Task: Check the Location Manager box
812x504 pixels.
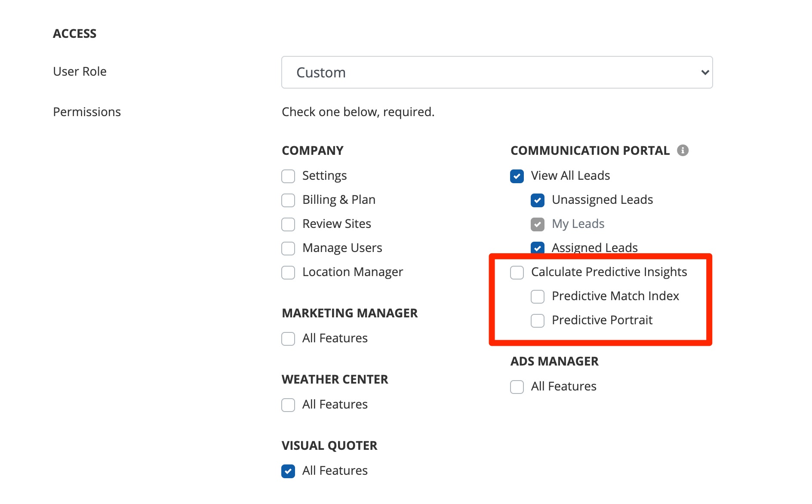Action: pyautogui.click(x=288, y=273)
